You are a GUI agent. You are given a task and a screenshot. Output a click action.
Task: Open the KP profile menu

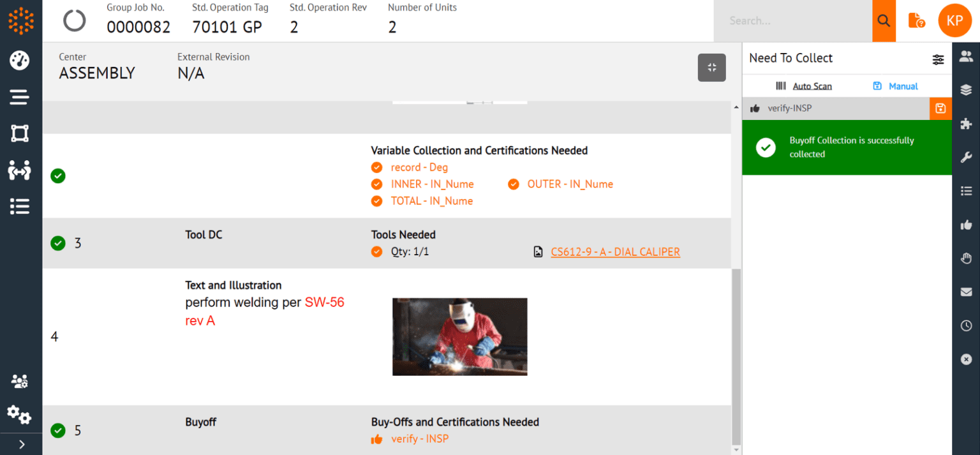pyautogui.click(x=955, y=20)
